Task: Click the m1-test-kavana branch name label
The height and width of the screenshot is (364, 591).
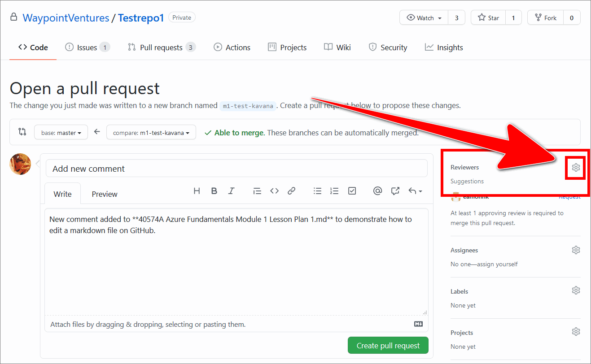Action: [248, 106]
